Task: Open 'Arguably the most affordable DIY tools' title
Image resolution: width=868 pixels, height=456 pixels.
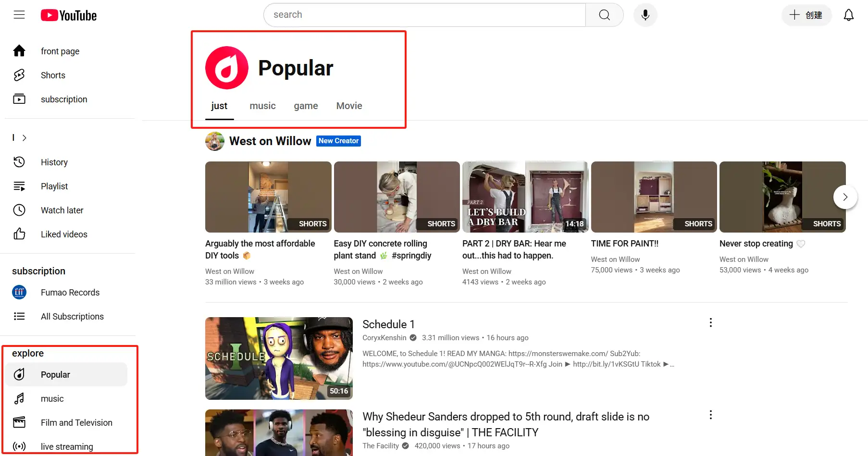Action: click(260, 249)
